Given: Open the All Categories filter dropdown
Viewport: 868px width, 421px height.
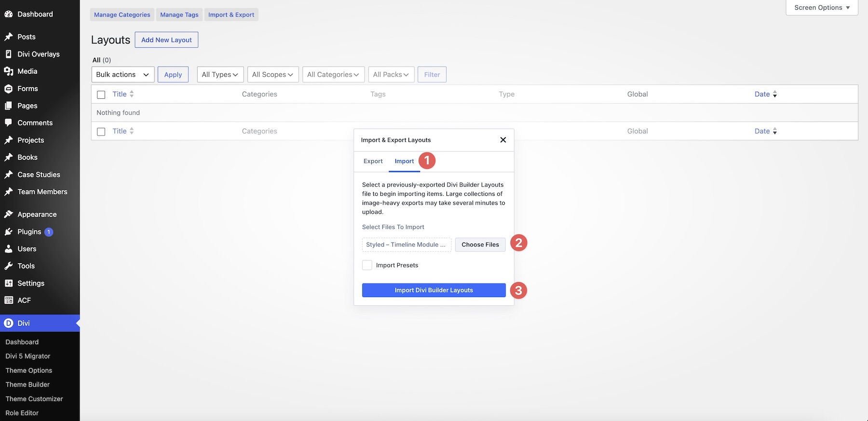Looking at the screenshot, I should tap(333, 75).
